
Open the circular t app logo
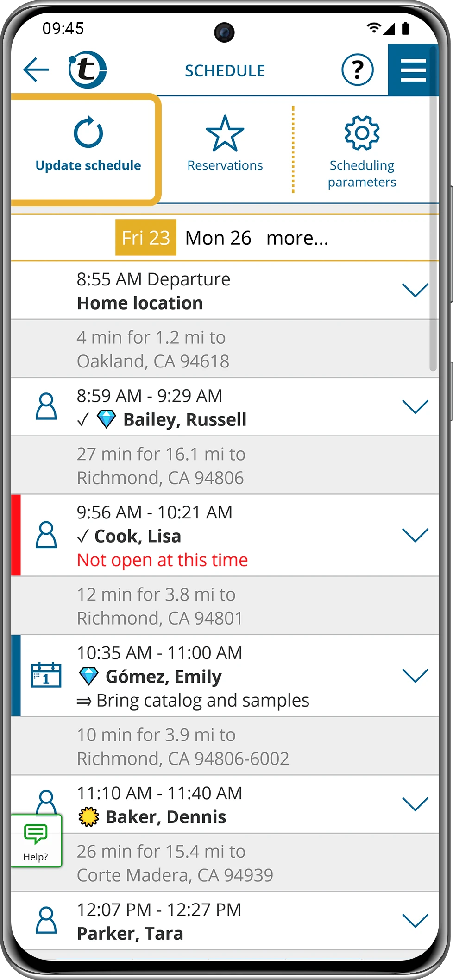(x=88, y=70)
